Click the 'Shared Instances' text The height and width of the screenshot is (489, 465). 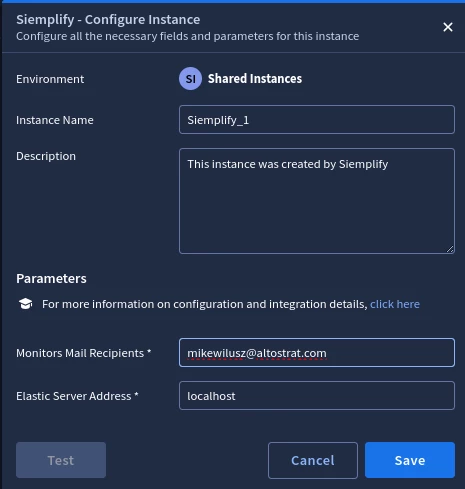255,79
